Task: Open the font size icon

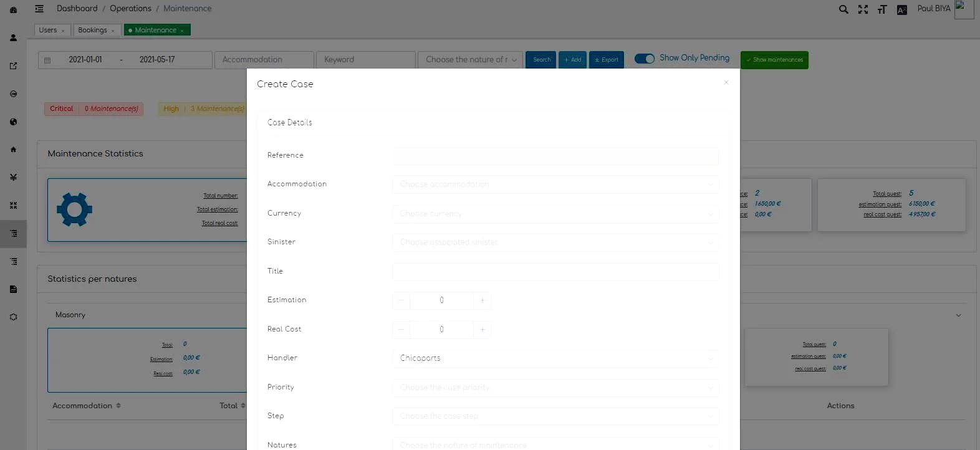Action: click(x=882, y=9)
